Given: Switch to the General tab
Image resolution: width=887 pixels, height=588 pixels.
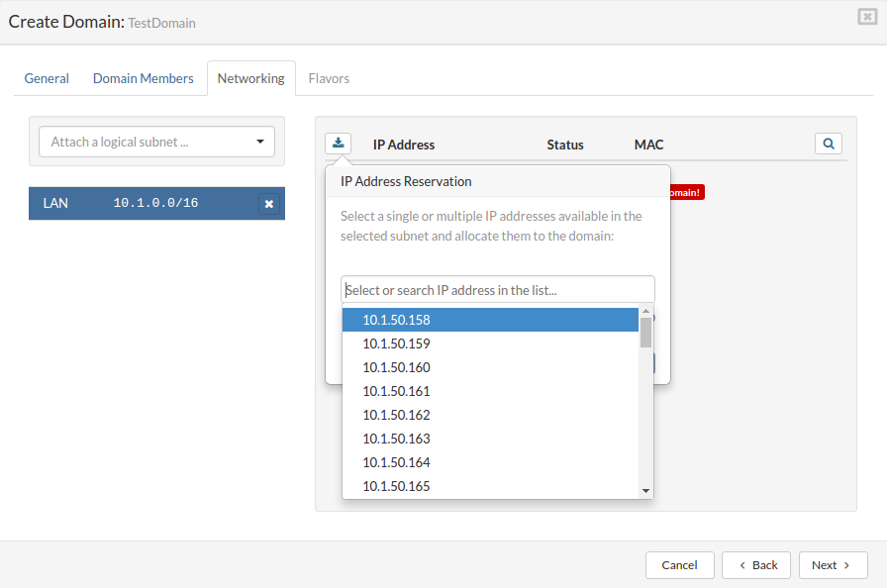Looking at the screenshot, I should point(47,78).
